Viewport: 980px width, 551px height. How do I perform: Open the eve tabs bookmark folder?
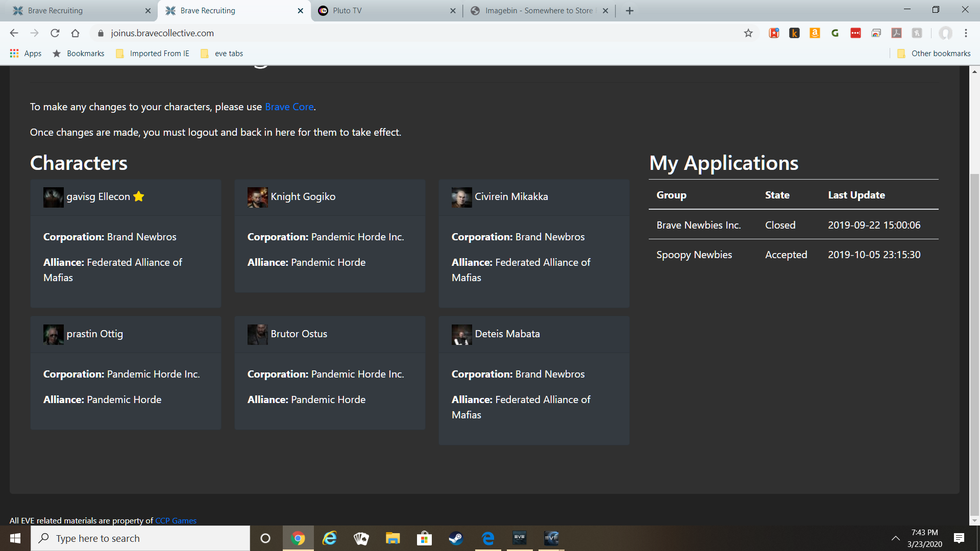click(x=222, y=54)
